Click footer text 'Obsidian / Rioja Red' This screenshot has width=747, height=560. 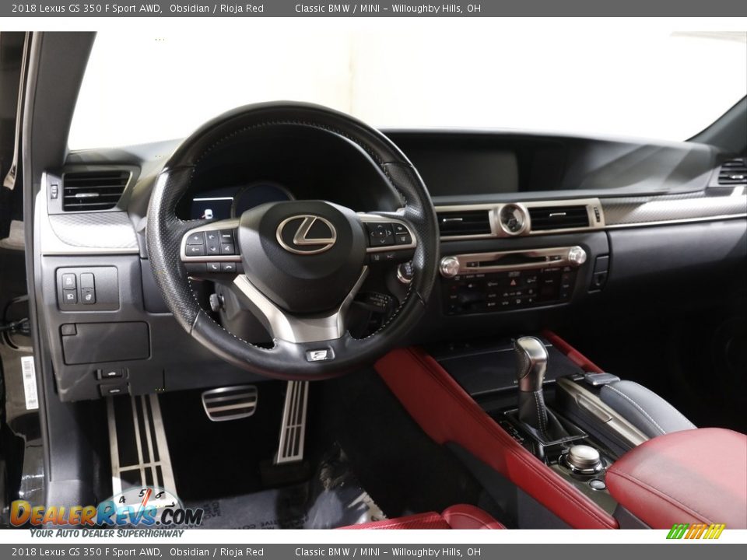pyautogui.click(x=216, y=552)
